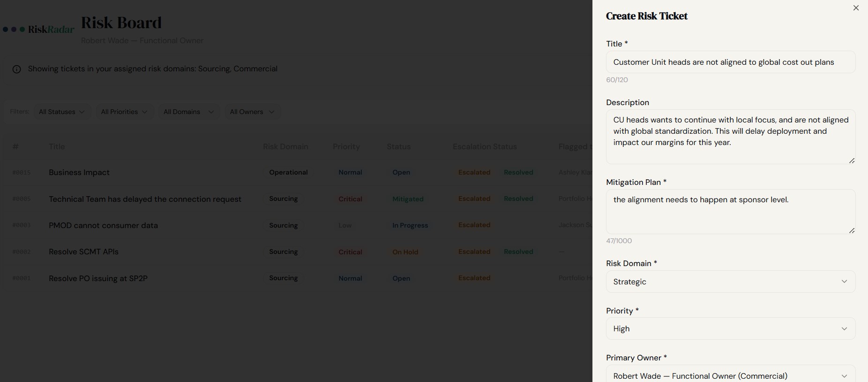Click the Mitigated status badge
The image size is (868, 382).
tap(408, 199)
